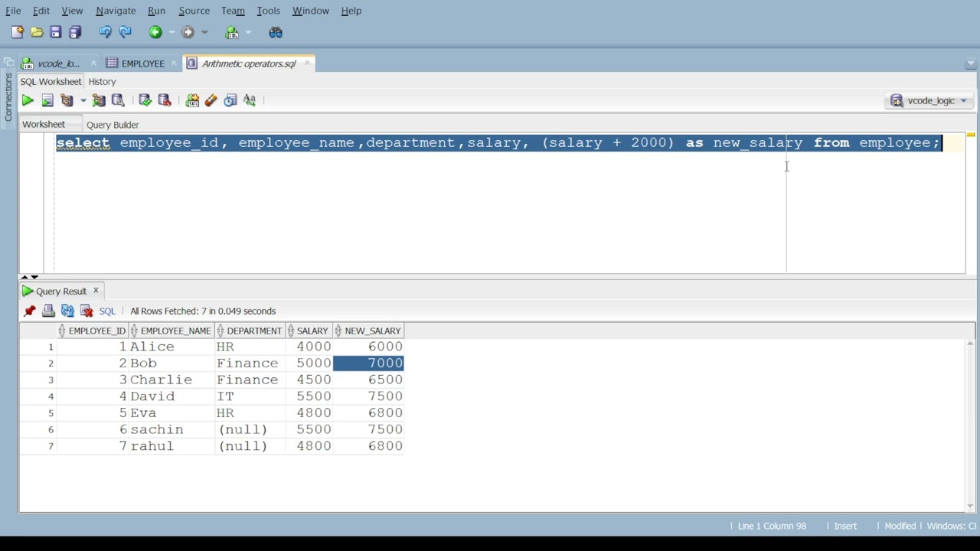
Task: Click the To Upper/Lower case icon
Action: click(250, 100)
